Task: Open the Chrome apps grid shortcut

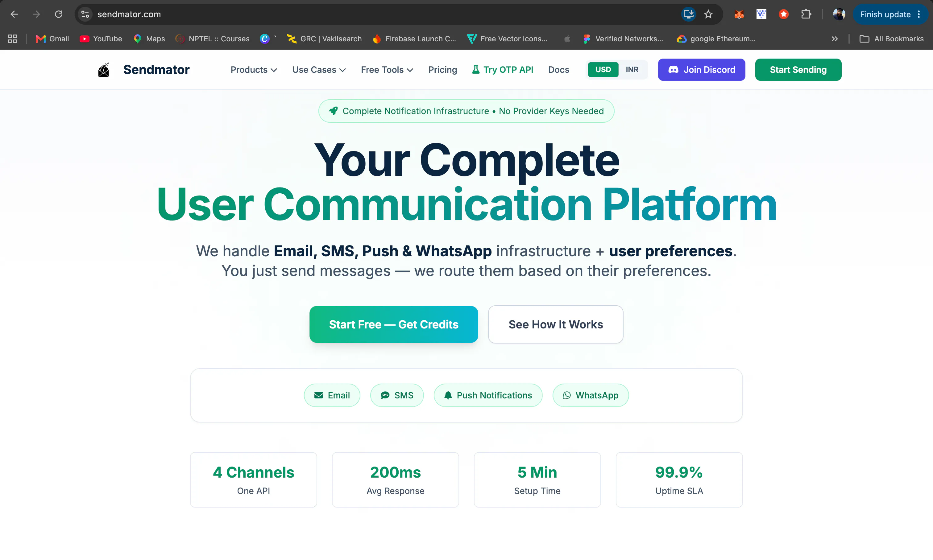Action: tap(12, 39)
